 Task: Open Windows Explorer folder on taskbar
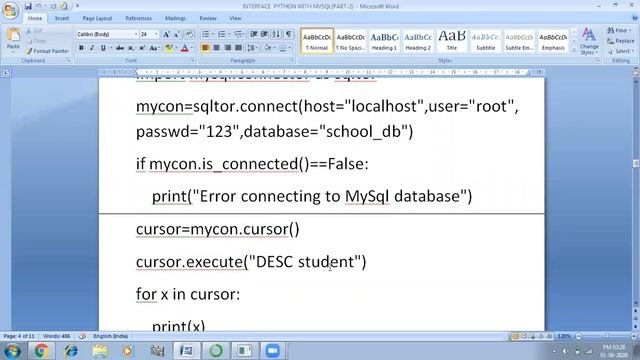tap(100, 350)
